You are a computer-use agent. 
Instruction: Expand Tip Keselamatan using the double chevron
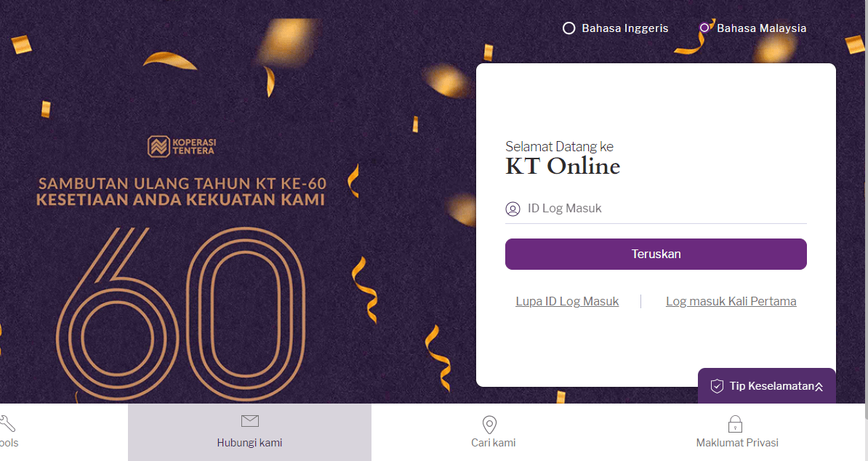tap(819, 387)
